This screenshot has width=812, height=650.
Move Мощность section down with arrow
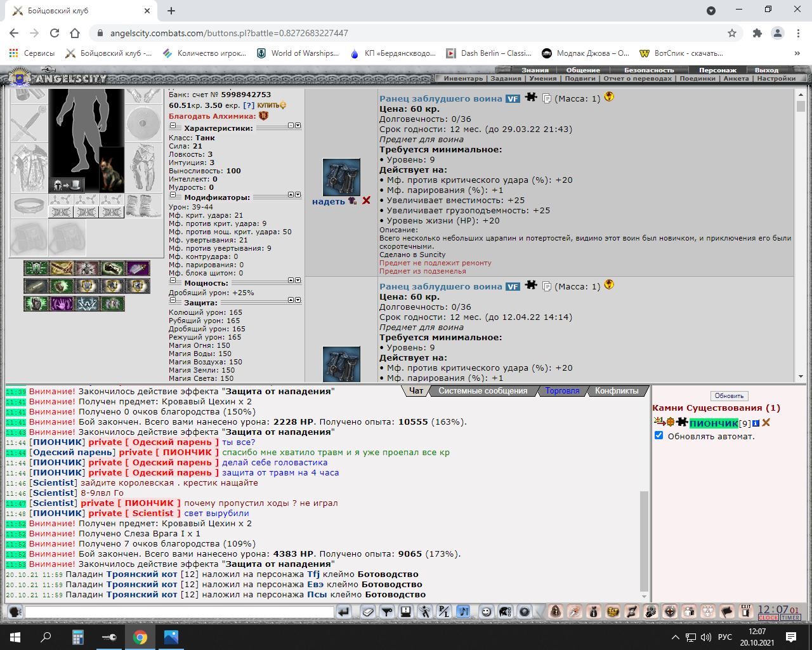298,281
